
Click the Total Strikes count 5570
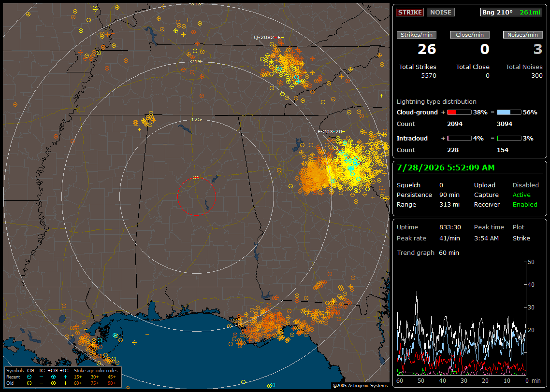(429, 76)
